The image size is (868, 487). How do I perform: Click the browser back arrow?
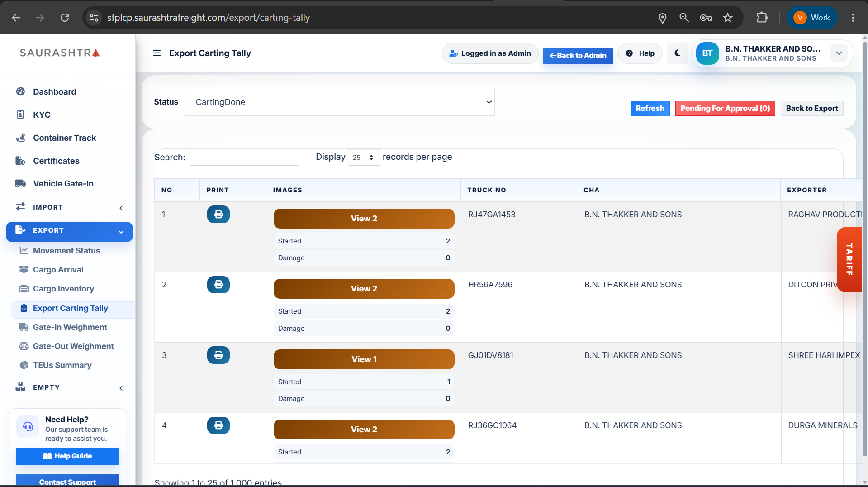click(x=16, y=18)
